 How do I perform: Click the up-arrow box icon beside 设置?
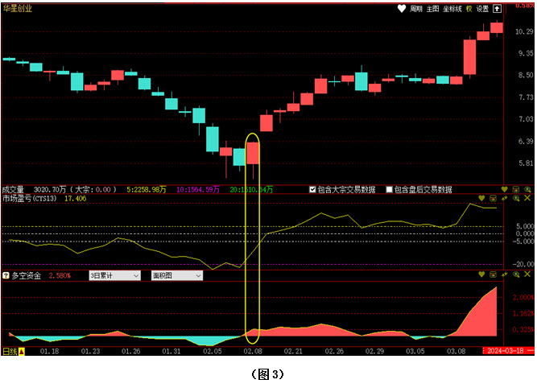click(497, 9)
